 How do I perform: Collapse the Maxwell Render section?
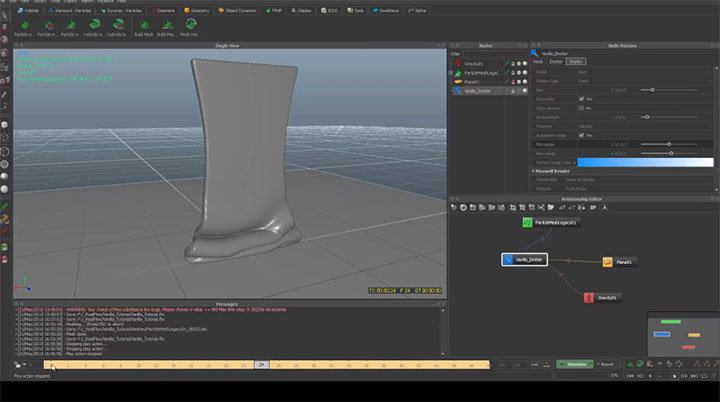click(x=533, y=171)
